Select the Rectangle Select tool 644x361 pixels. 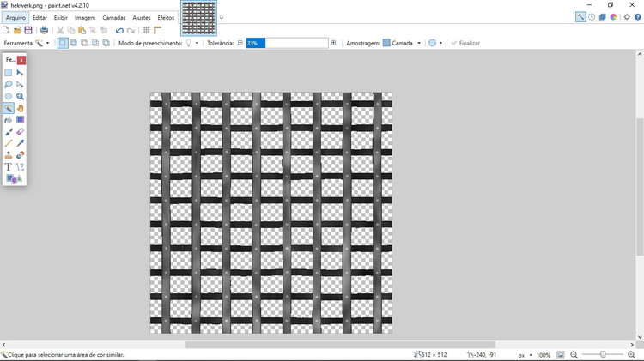tap(9, 73)
